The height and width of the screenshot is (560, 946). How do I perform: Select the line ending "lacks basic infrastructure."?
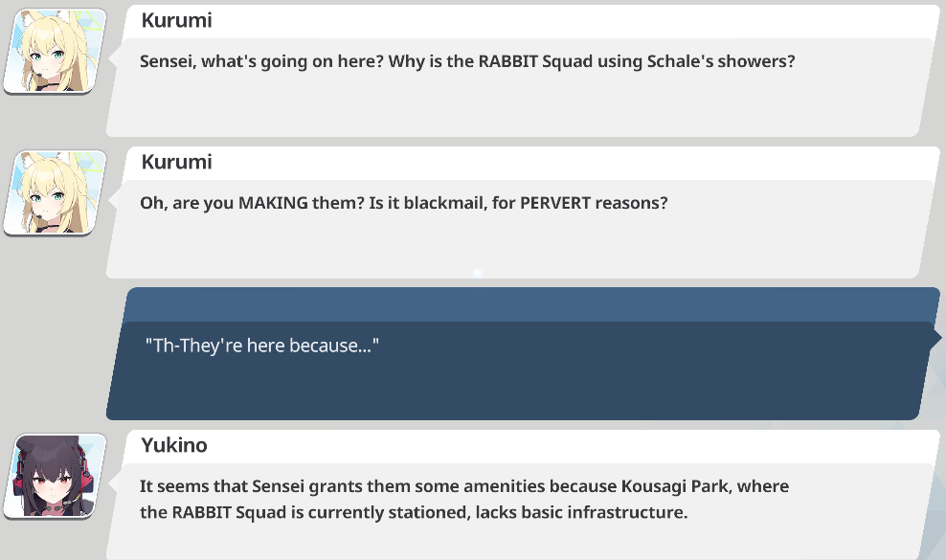pos(414,512)
